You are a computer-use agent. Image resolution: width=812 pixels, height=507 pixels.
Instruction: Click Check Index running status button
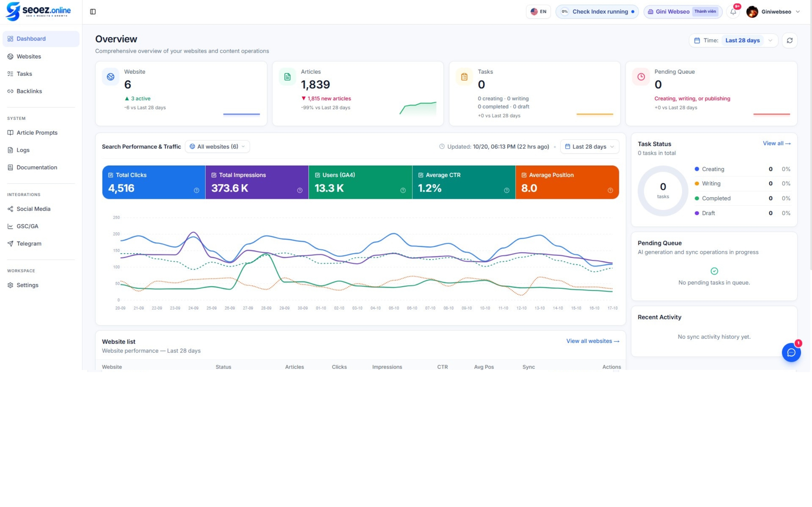pos(597,12)
